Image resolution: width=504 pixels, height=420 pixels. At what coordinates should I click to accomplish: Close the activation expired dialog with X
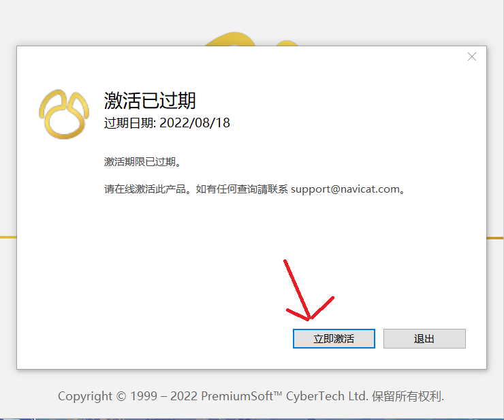point(472,57)
